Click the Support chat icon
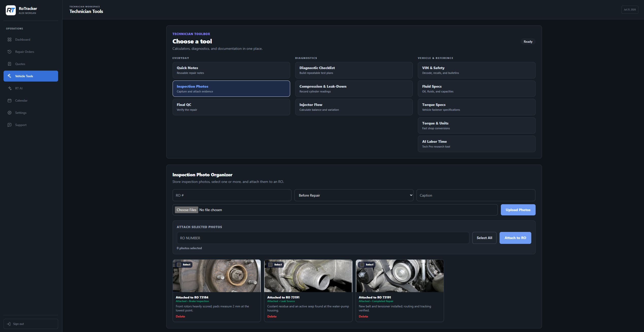644x332 pixels. click(9, 125)
